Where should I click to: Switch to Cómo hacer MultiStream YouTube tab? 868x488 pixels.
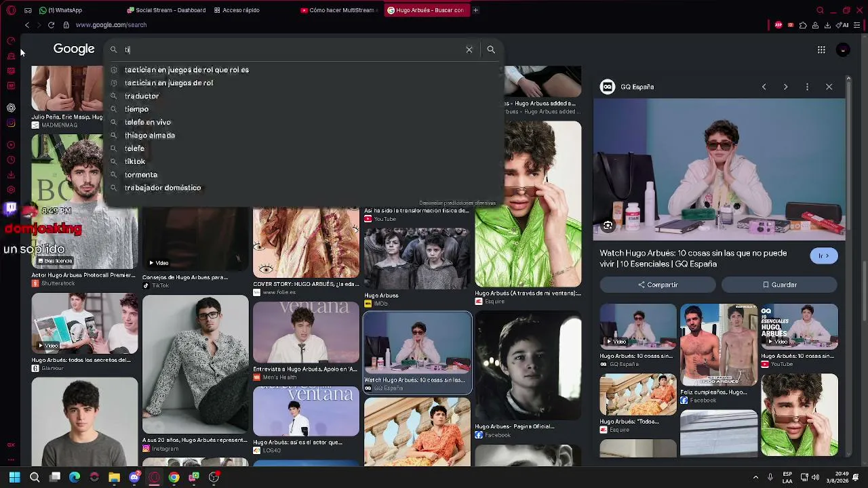tap(339, 10)
